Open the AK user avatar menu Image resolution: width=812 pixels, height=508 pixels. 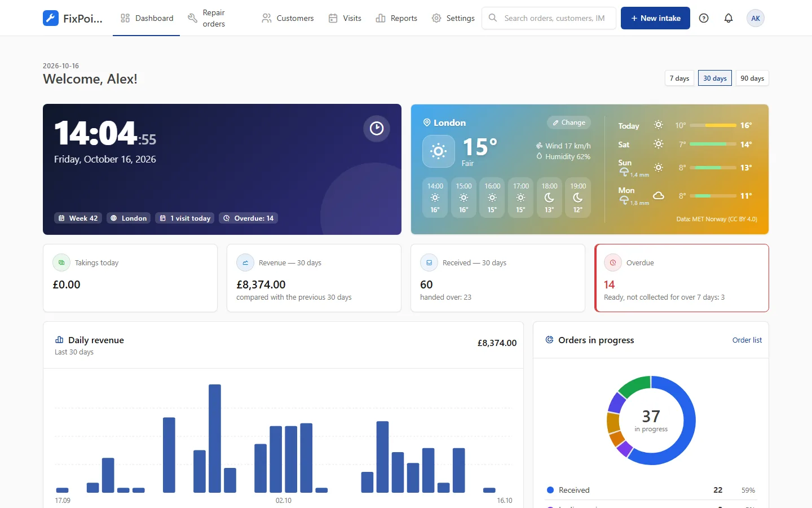(x=756, y=18)
